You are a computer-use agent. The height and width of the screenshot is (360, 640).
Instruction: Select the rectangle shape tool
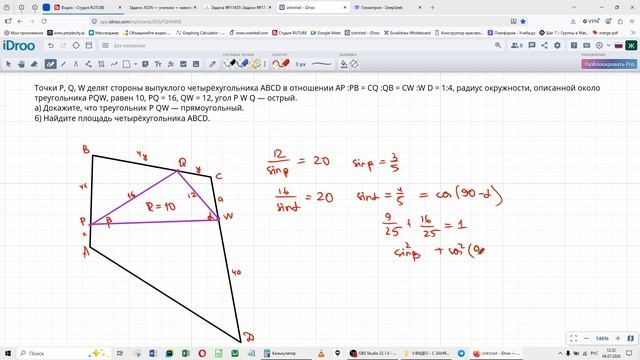[x=127, y=64]
